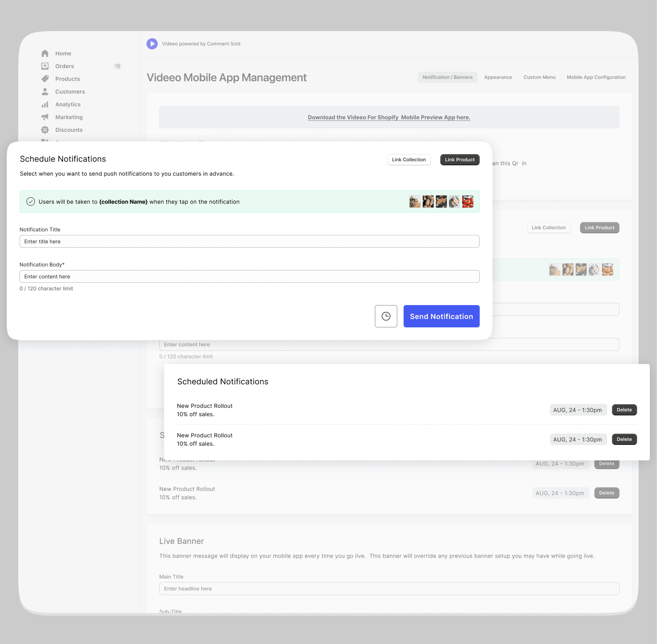The image size is (657, 644).
Task: Open Home from the sidebar icon
Action: pos(45,53)
